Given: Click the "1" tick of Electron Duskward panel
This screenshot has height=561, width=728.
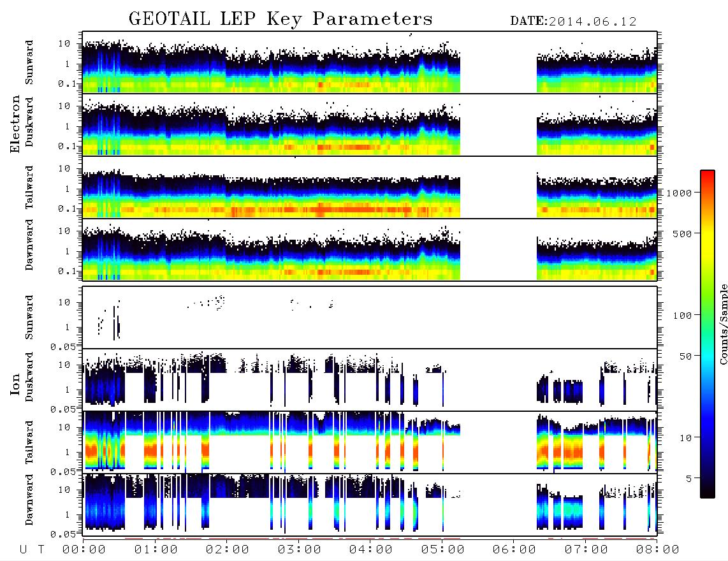Looking at the screenshot, I should coord(68,126).
